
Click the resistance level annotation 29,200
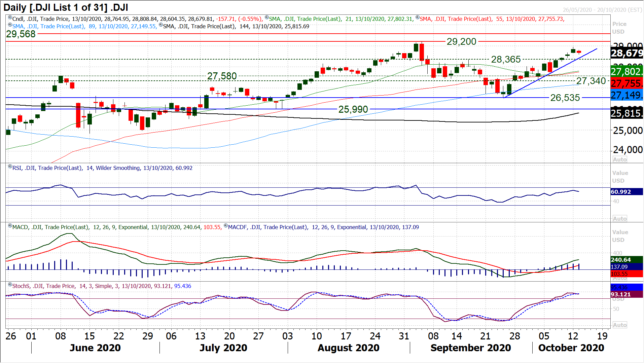(x=462, y=41)
